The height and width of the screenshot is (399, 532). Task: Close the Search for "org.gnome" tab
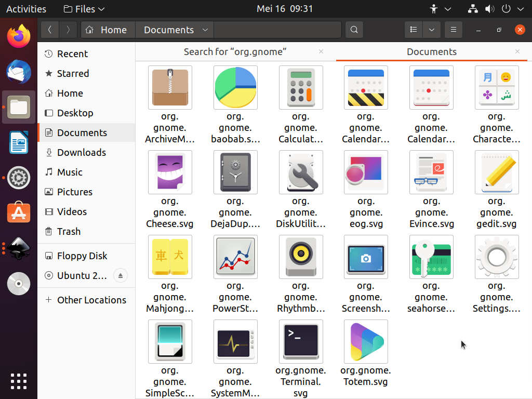[321, 51]
